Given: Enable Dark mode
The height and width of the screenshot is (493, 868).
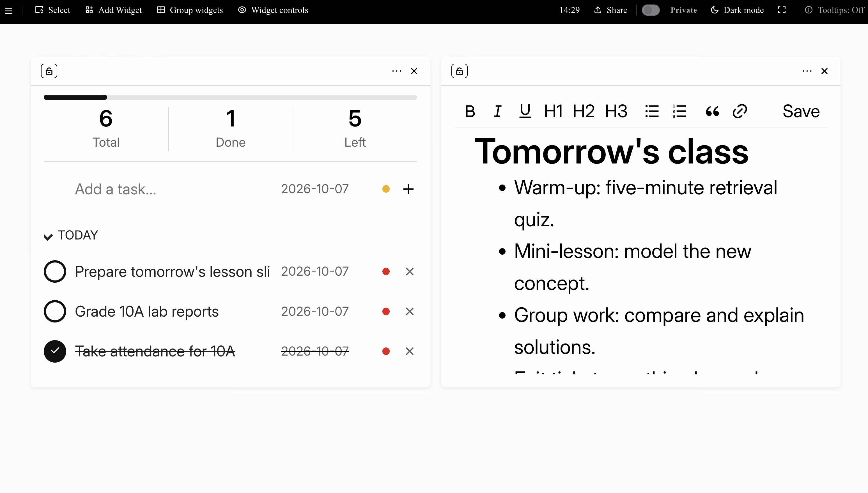Looking at the screenshot, I should (x=737, y=10).
